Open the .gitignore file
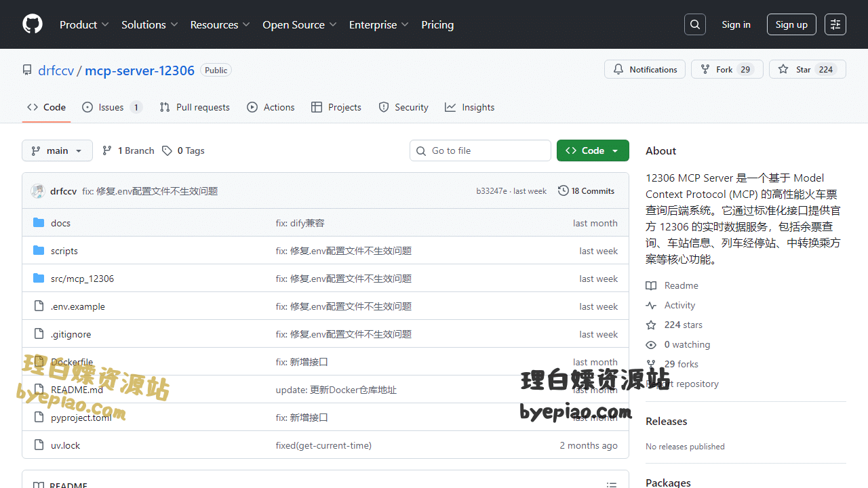 tap(71, 334)
